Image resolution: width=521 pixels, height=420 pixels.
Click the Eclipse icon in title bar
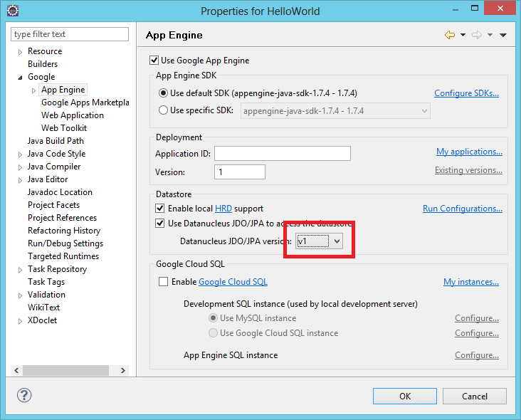(13, 11)
